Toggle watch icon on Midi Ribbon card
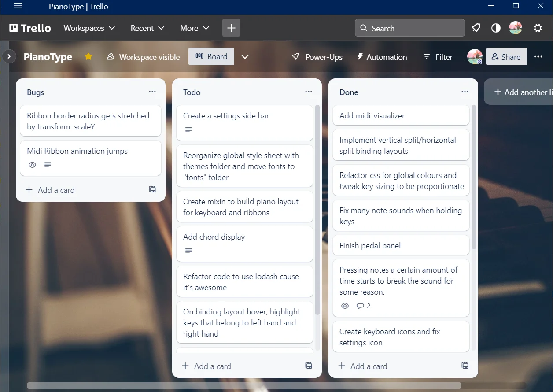This screenshot has height=392, width=553. coord(32,165)
